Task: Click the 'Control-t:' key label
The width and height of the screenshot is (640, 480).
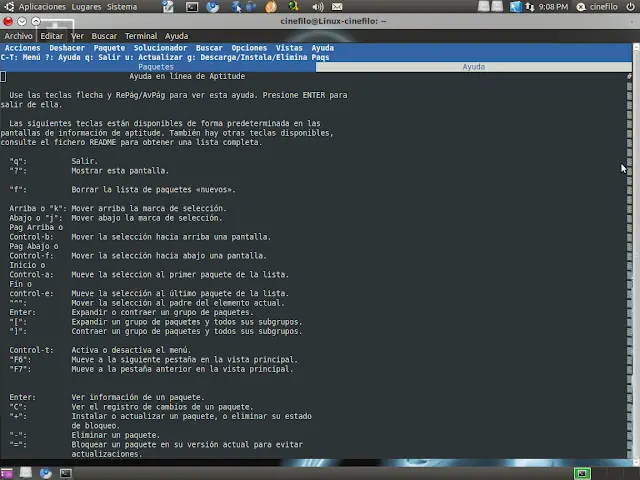Action: coord(31,350)
